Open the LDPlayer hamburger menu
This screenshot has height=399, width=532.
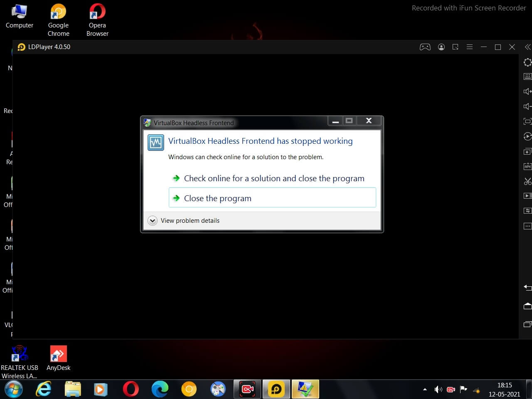coord(470,47)
